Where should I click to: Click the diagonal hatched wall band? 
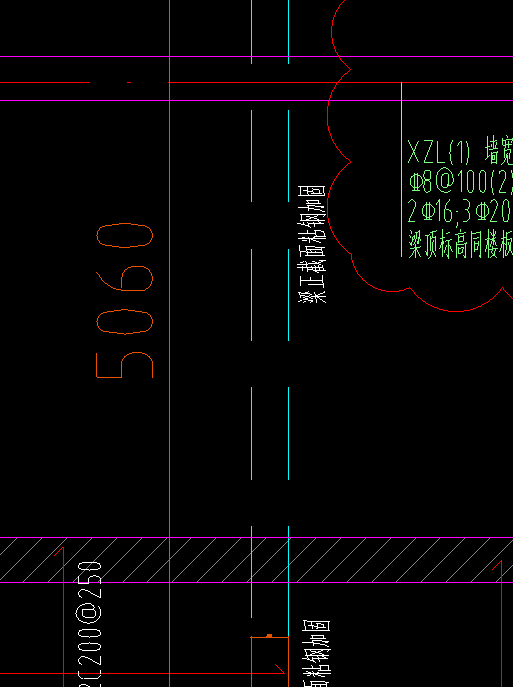pyautogui.click(x=256, y=560)
